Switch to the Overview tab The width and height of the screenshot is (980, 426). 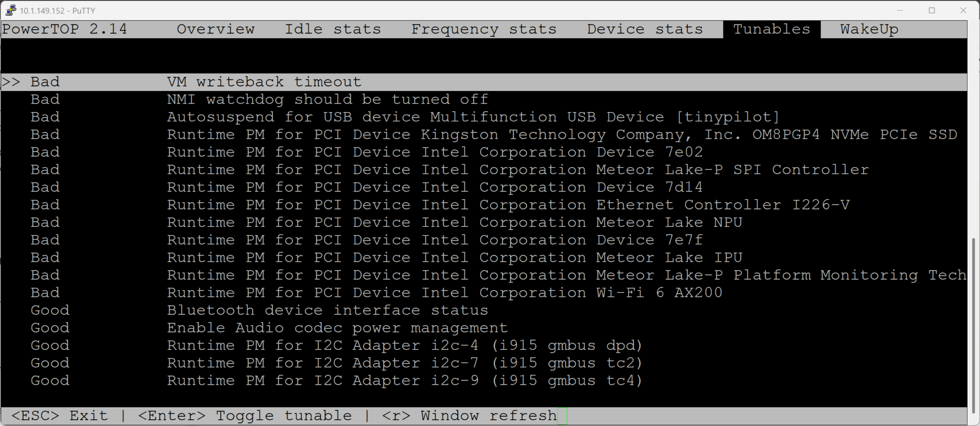(x=215, y=29)
